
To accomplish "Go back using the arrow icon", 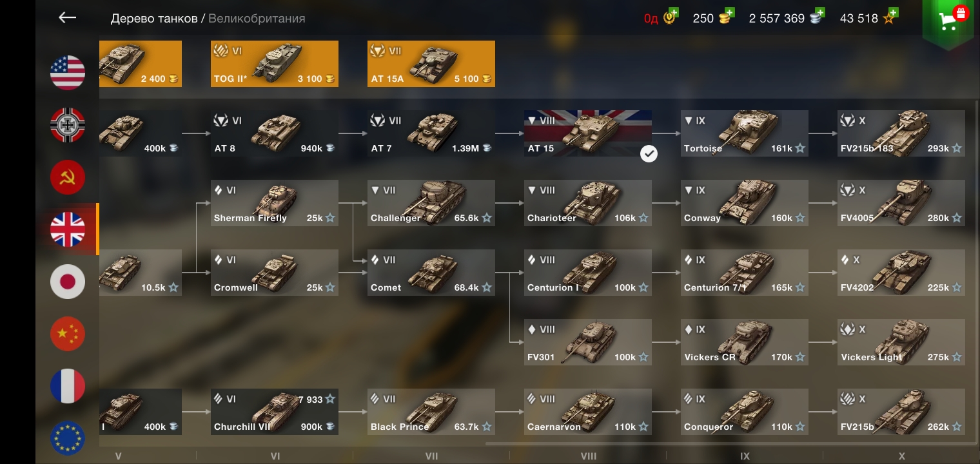I will [x=67, y=18].
